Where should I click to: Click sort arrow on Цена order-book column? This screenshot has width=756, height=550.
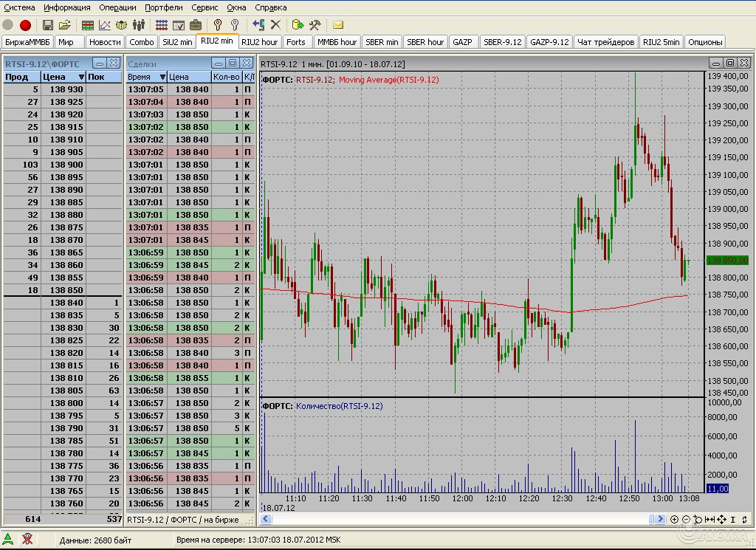pyautogui.click(x=81, y=77)
